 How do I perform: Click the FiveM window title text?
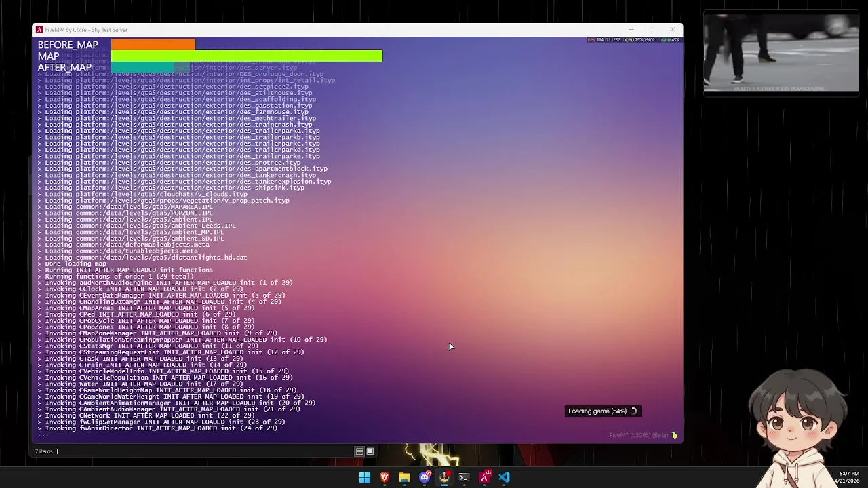click(86, 30)
